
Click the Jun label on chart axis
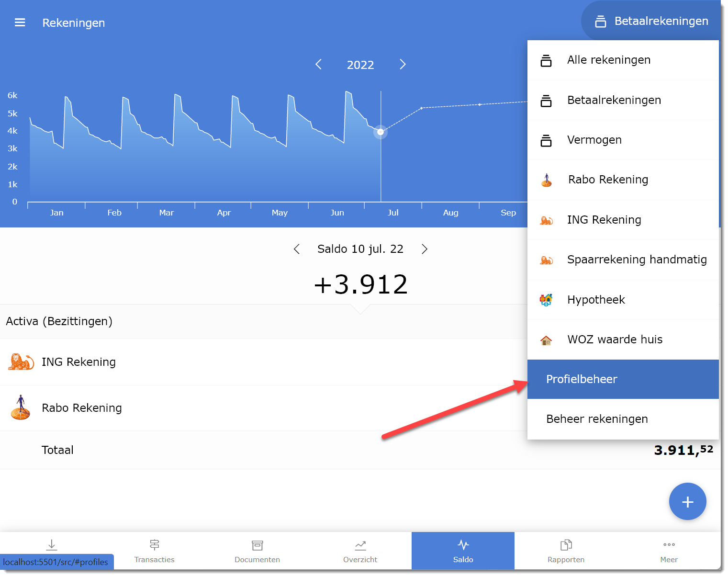point(337,213)
